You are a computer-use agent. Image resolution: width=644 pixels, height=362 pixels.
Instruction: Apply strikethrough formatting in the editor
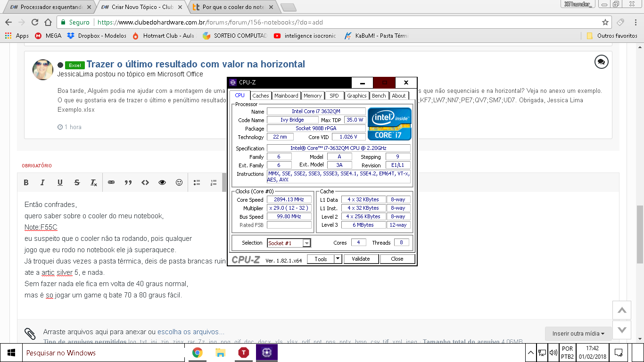[77, 182]
